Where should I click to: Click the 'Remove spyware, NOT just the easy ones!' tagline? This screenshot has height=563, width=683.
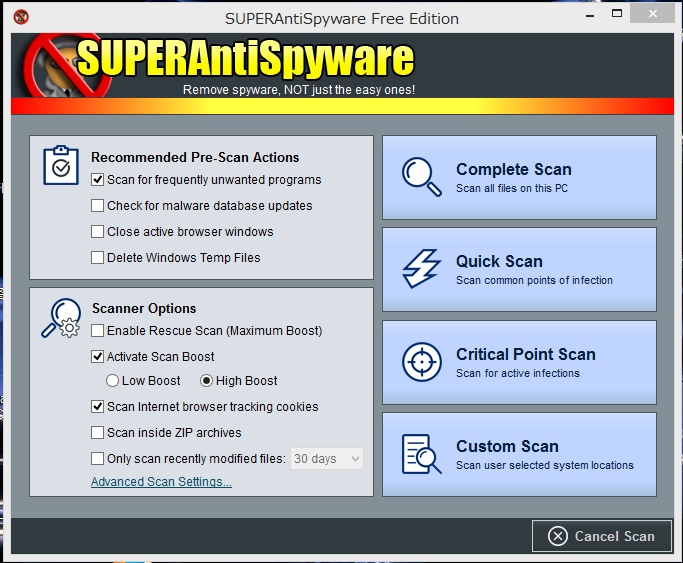click(x=299, y=90)
